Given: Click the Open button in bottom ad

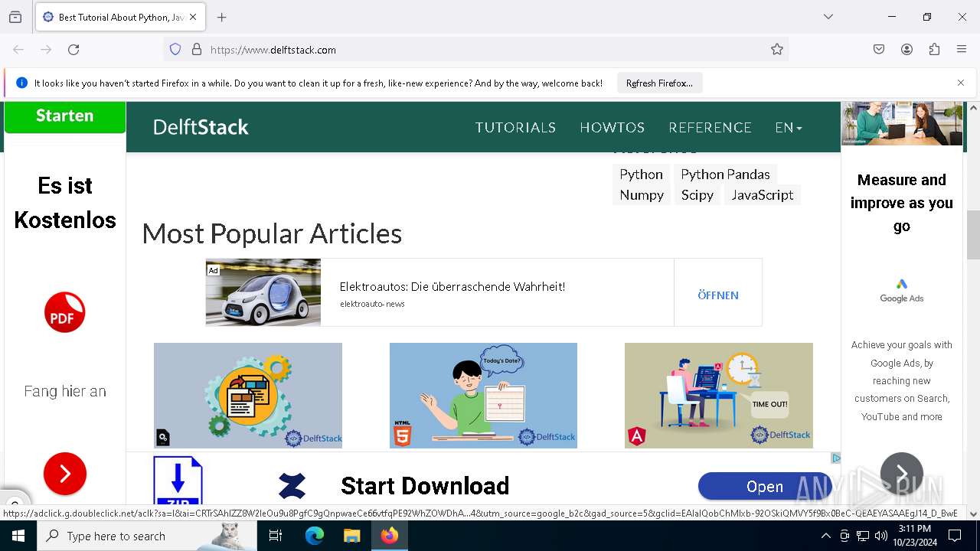Looking at the screenshot, I should (764, 487).
